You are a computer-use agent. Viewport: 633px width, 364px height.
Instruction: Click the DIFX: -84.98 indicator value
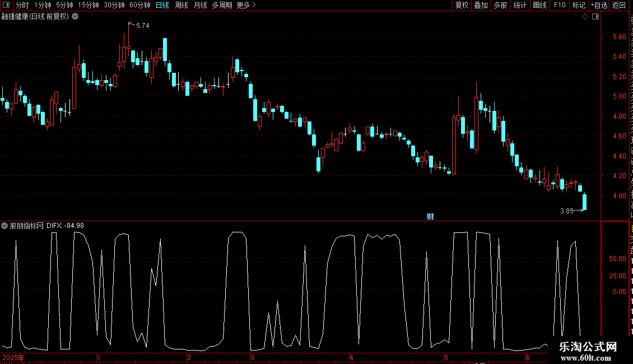65,226
